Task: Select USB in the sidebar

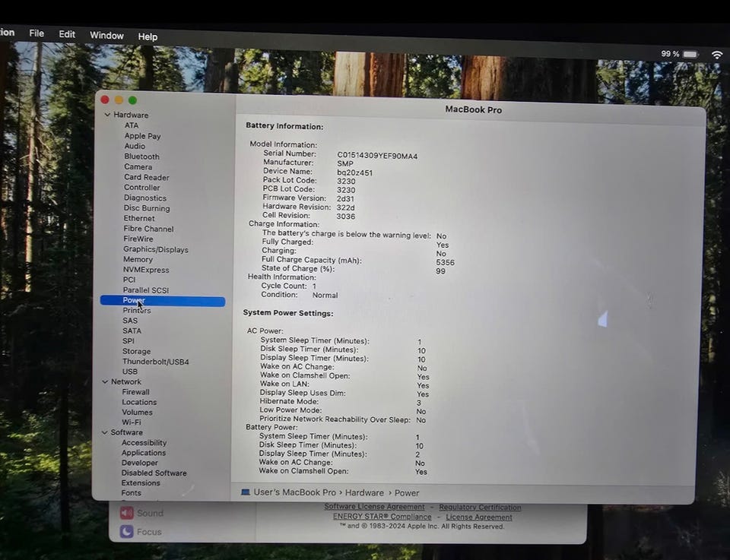Action: click(130, 372)
